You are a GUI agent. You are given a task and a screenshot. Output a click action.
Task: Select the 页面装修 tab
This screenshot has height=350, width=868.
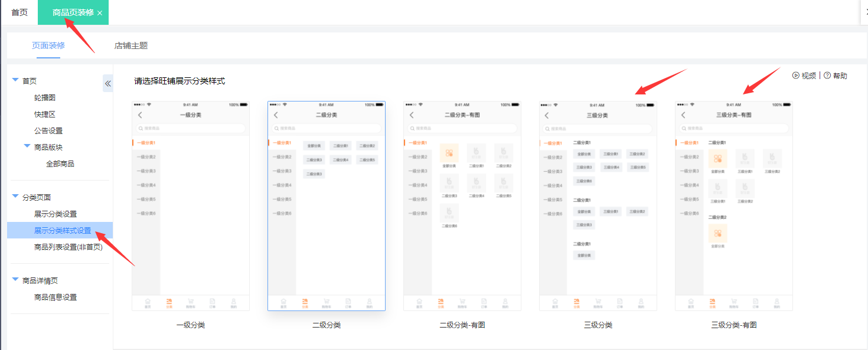click(48, 45)
